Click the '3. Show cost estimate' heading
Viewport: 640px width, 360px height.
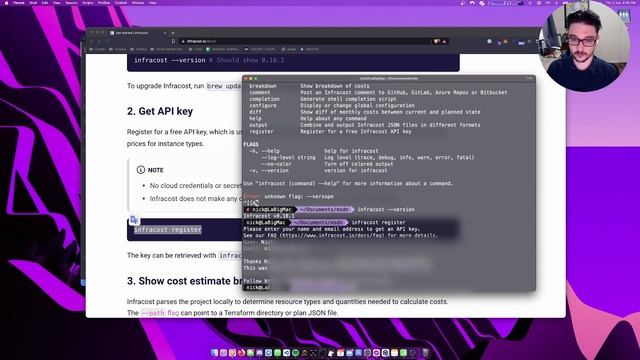tap(184, 281)
